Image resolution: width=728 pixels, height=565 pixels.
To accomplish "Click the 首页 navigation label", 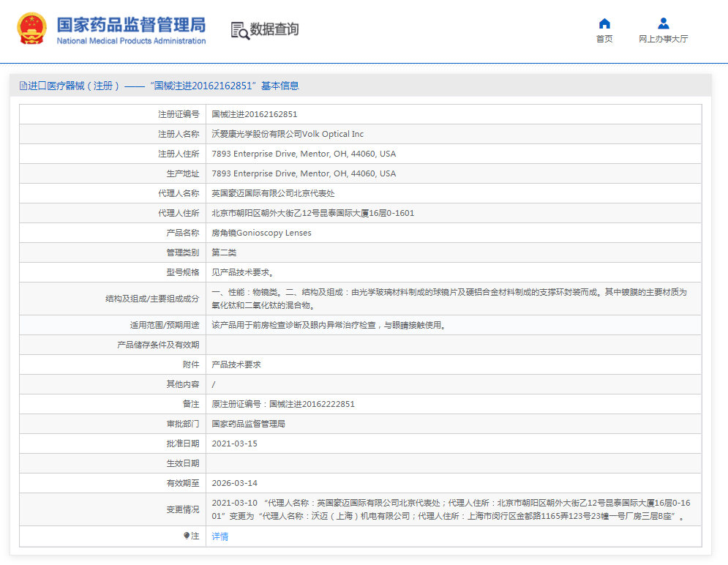I will pyautogui.click(x=604, y=38).
